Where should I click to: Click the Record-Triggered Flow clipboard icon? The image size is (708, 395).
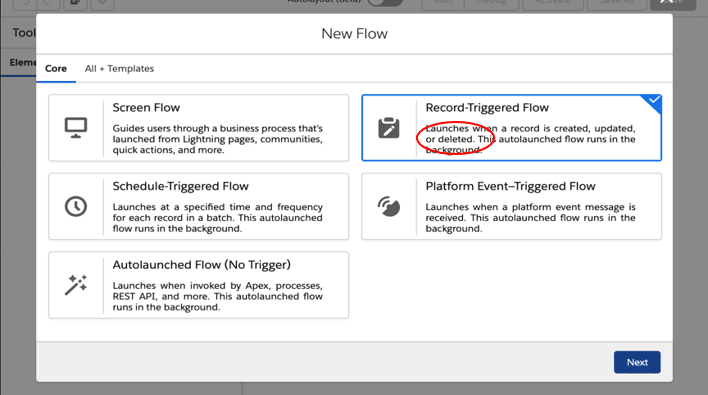pyautogui.click(x=389, y=128)
